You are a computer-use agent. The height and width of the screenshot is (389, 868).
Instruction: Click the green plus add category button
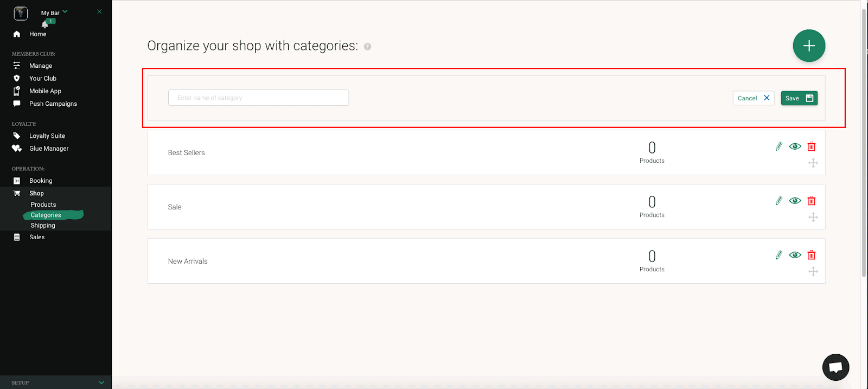click(809, 46)
